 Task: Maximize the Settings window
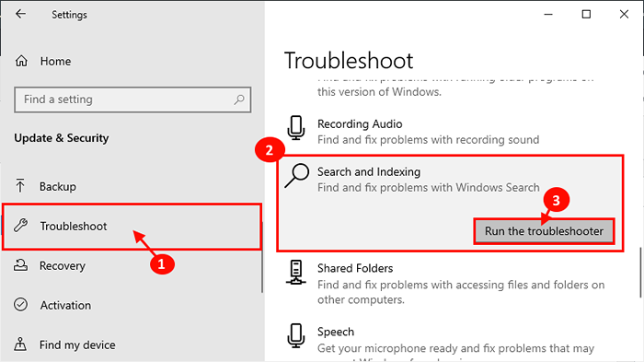tap(586, 15)
